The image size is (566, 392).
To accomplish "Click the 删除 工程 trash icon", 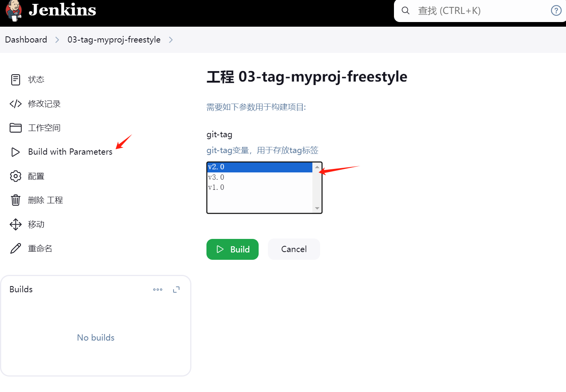I will pyautogui.click(x=15, y=200).
